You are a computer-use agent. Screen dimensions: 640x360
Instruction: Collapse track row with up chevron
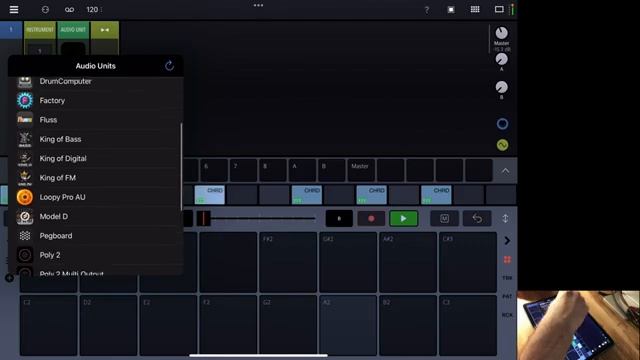click(505, 171)
